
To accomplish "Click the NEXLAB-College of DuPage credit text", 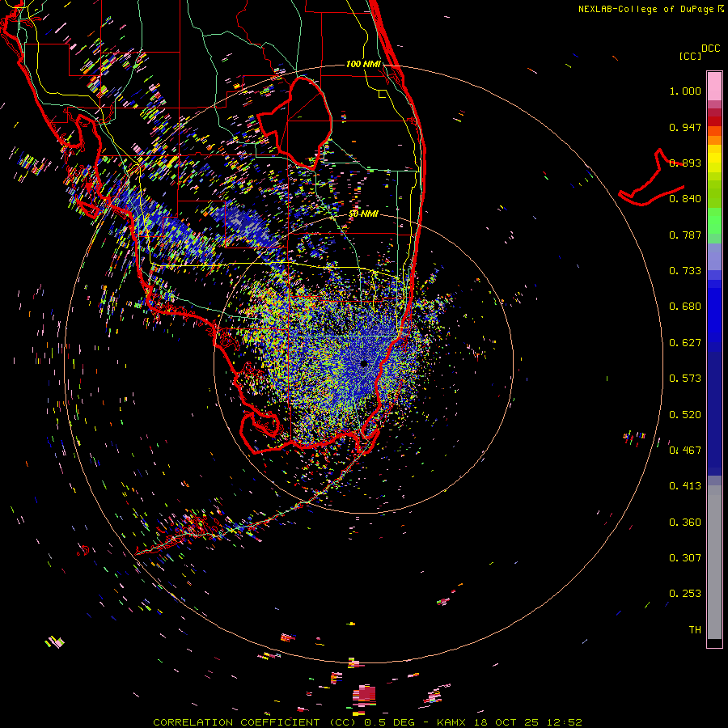I will tap(647, 9).
